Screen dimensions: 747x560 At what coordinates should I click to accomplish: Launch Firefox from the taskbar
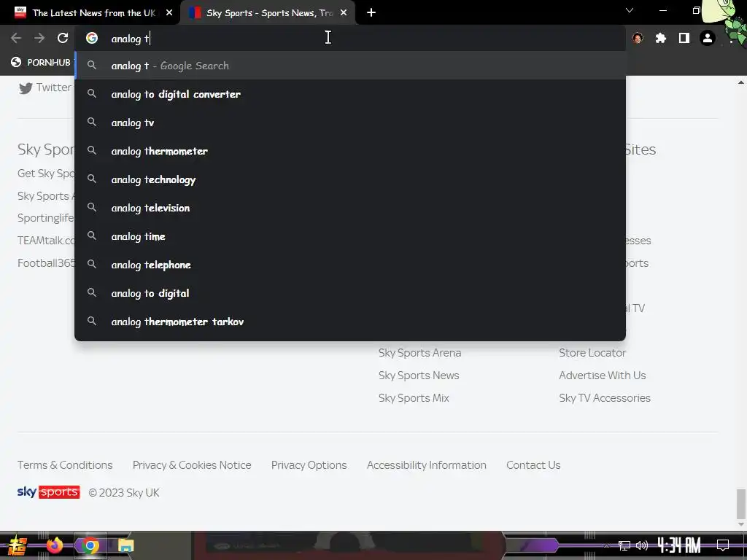[x=54, y=545]
